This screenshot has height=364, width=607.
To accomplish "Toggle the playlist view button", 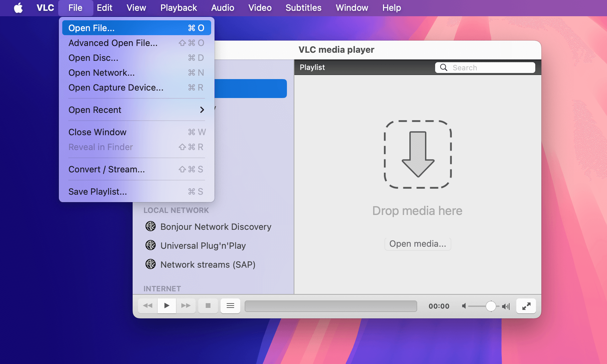I will pos(230,306).
